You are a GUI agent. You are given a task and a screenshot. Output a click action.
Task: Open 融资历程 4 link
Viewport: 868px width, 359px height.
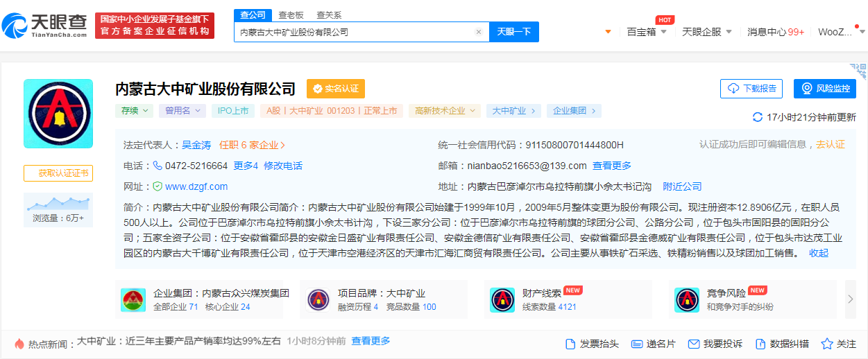pyautogui.click(x=358, y=307)
